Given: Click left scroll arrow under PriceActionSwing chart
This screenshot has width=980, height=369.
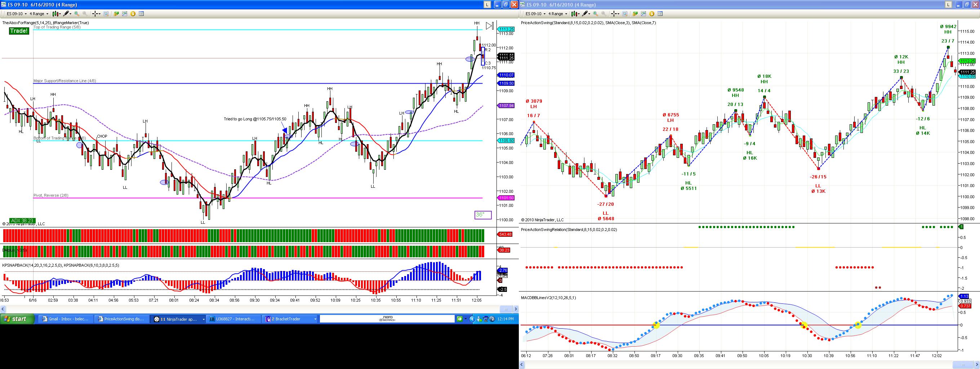Looking at the screenshot, I should 522,365.
